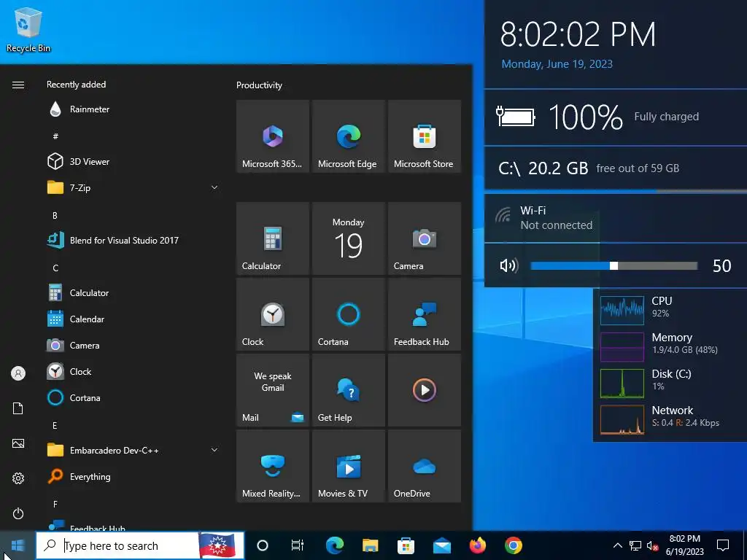The height and width of the screenshot is (560, 747).
Task: Click the network icon in system tray
Action: [x=635, y=545]
